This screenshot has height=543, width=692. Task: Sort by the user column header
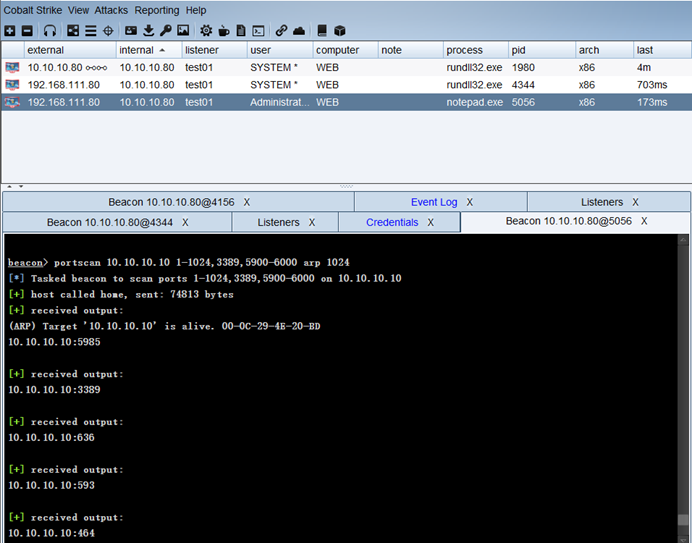280,50
